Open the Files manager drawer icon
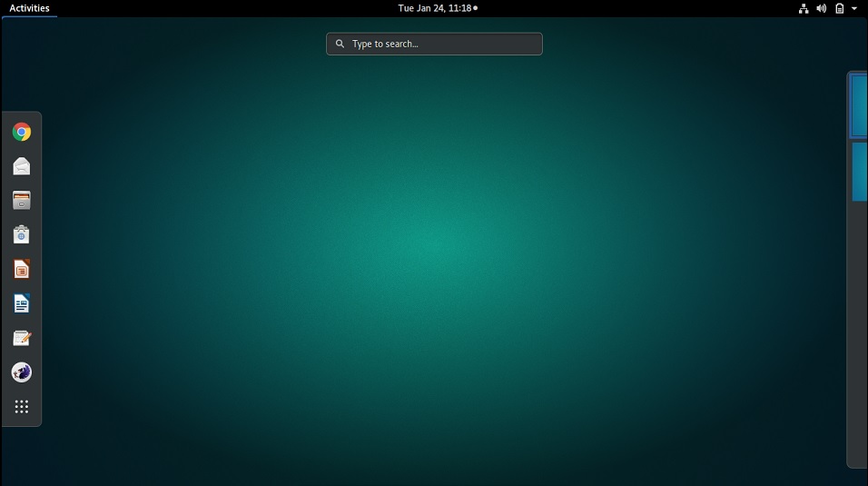This screenshot has height=486, width=868. (22, 201)
